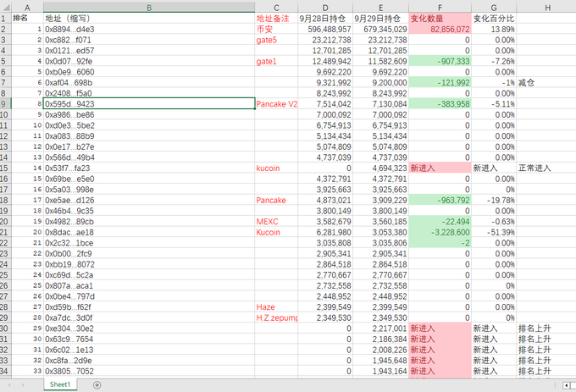Click the 2,217,001 holdings cell

[380, 329]
